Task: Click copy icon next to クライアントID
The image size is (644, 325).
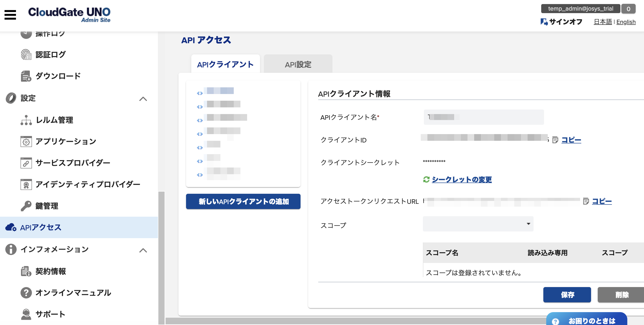Action: [x=555, y=140]
